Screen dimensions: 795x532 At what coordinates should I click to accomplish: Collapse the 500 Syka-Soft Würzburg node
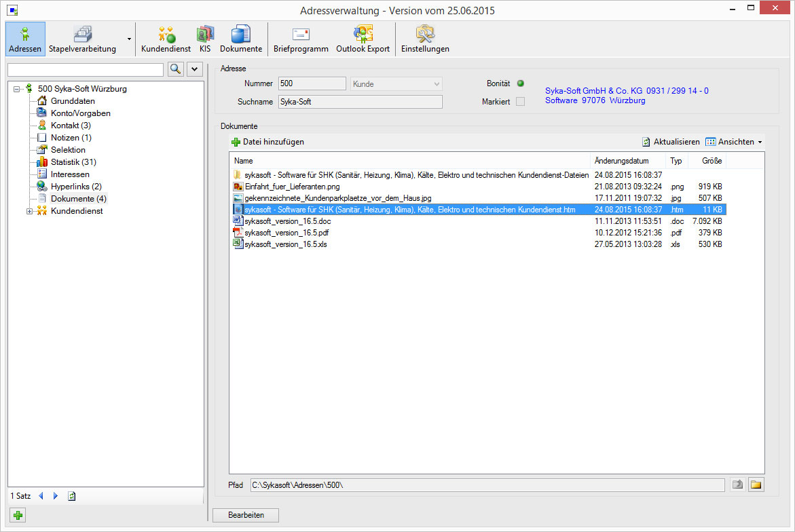[x=17, y=89]
